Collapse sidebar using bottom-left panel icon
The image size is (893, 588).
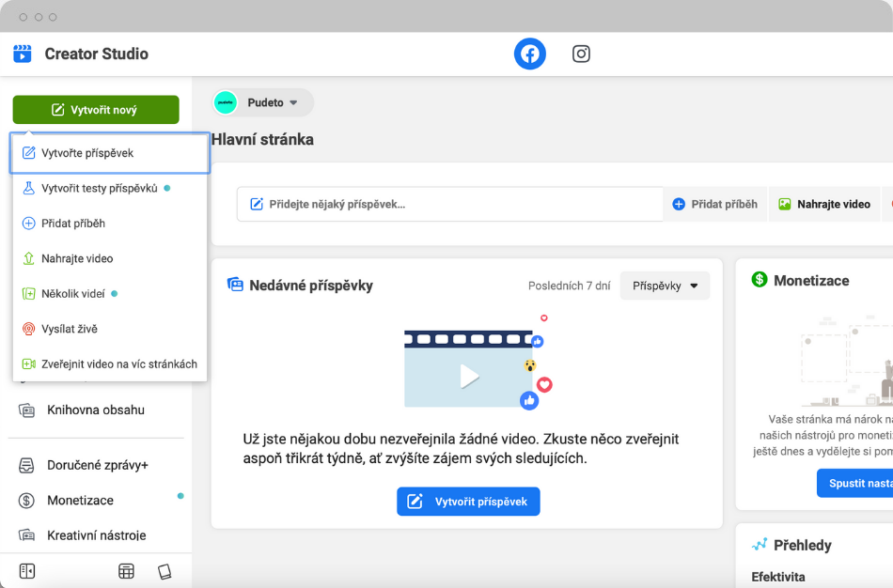(26, 571)
